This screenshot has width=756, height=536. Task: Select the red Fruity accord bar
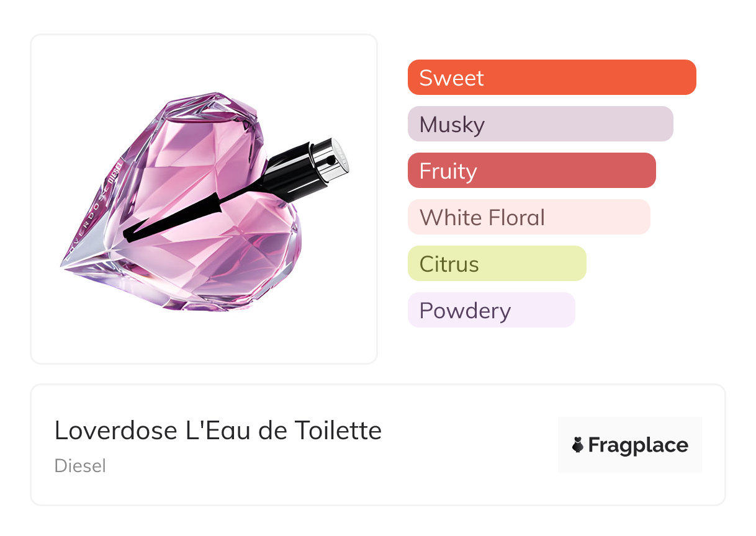(x=531, y=171)
